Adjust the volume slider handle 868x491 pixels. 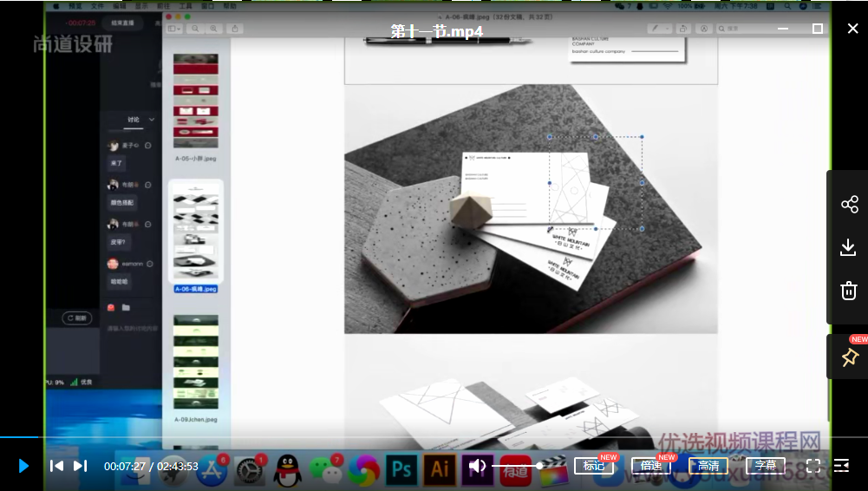click(539, 466)
